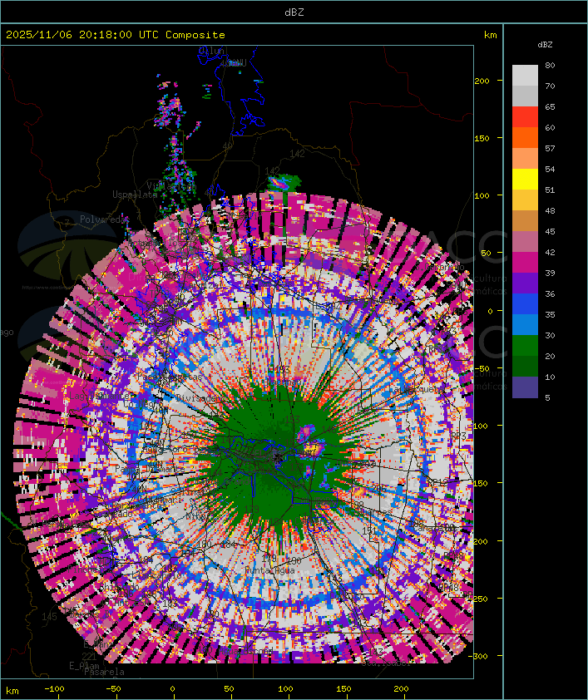Select the magenta 42 dBZ legend swatch
This screenshot has width=588, height=700.
525,262
